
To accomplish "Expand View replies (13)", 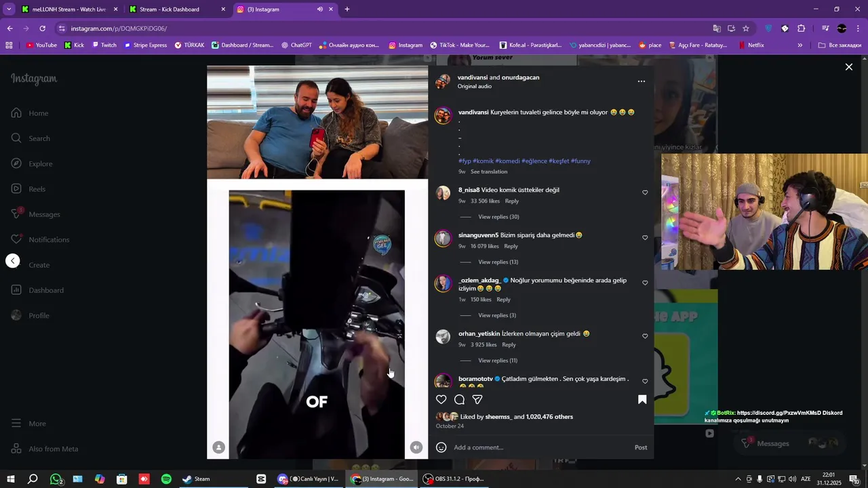I will [x=498, y=262].
